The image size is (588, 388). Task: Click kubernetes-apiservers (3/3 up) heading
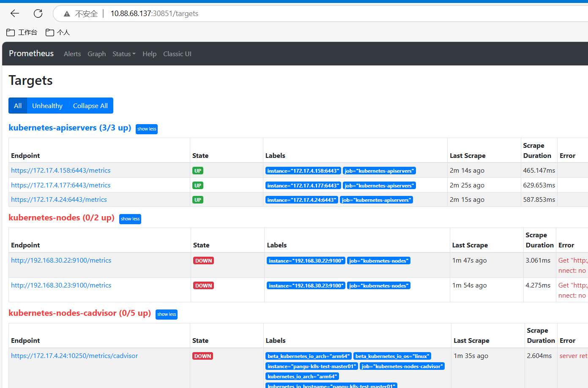click(x=70, y=128)
